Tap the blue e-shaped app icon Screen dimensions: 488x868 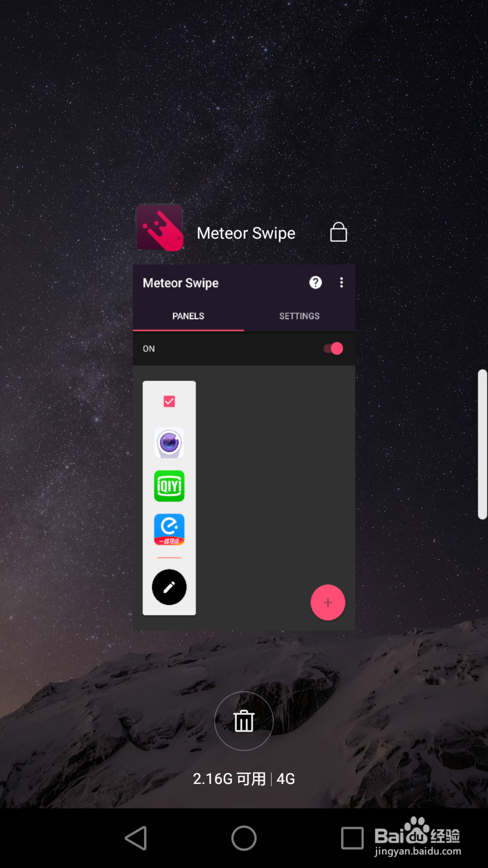pos(169,529)
